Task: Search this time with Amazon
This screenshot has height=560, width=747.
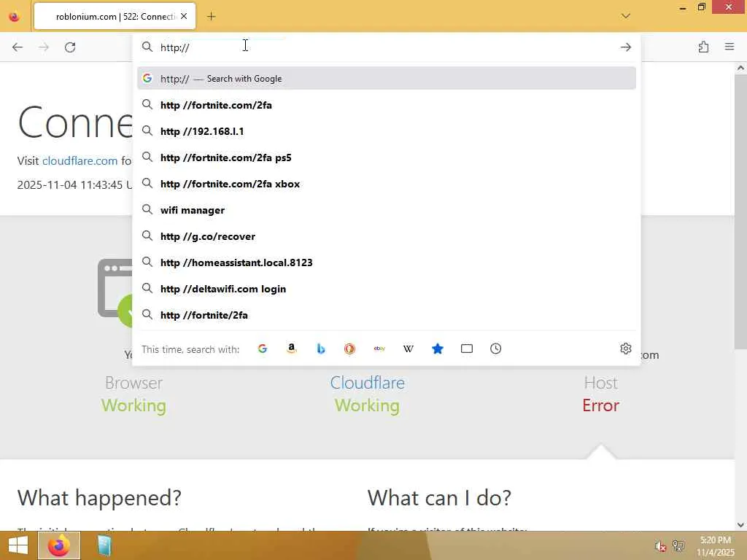Action: (292, 349)
